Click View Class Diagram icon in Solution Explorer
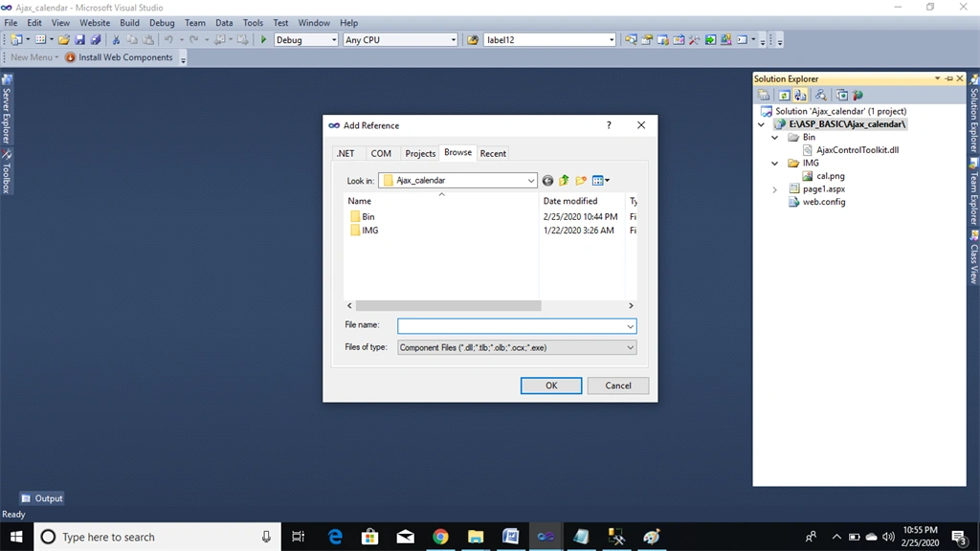This screenshot has height=551, width=980. pos(820,96)
